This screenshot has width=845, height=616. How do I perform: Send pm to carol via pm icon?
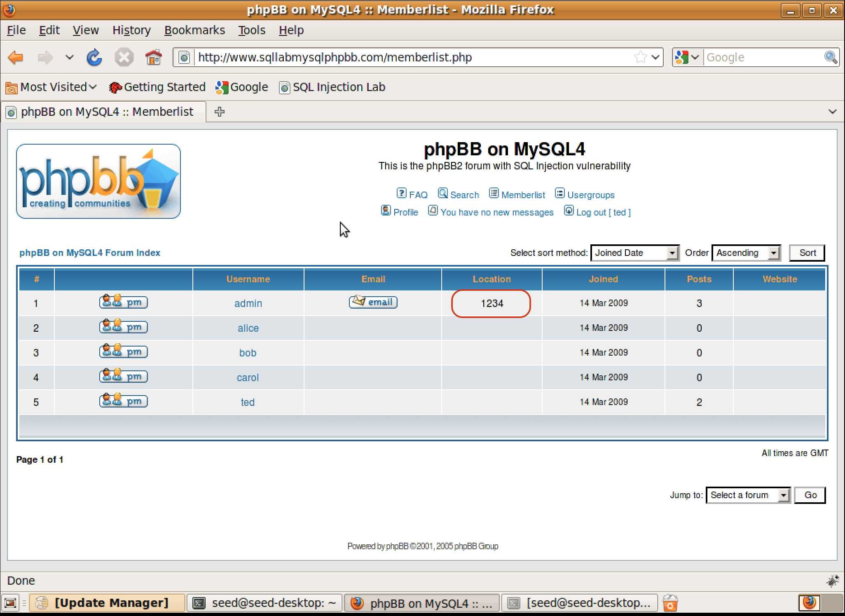coord(123,376)
